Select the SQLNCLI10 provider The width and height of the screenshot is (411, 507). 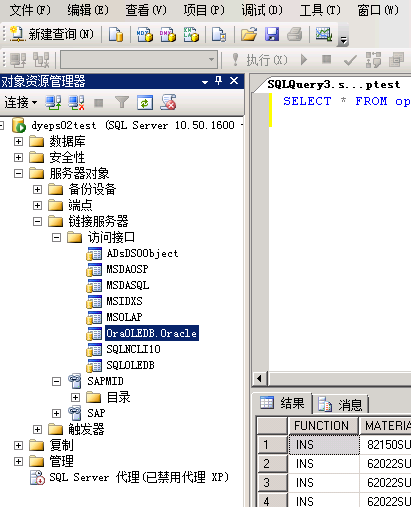(x=133, y=349)
